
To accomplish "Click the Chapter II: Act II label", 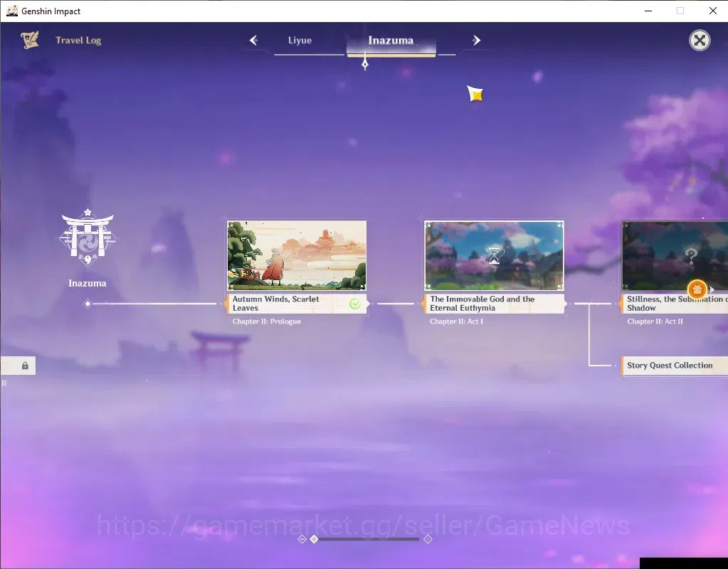I will [x=655, y=321].
